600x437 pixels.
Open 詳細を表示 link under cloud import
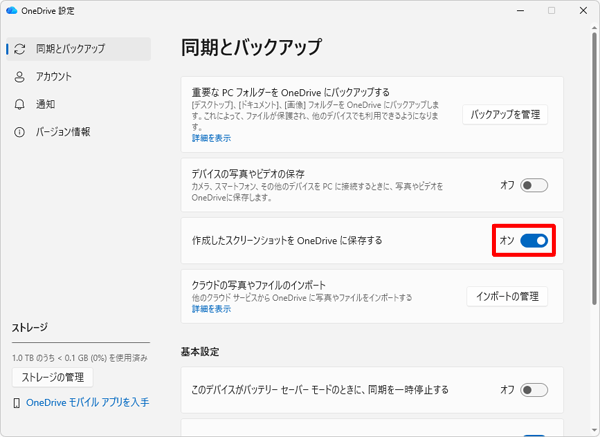pyautogui.click(x=211, y=309)
